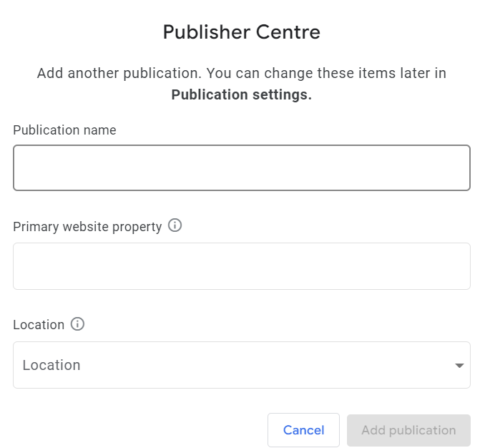Click info icon beside Primary website property
This screenshot has height=448, width=490.
pos(175,225)
